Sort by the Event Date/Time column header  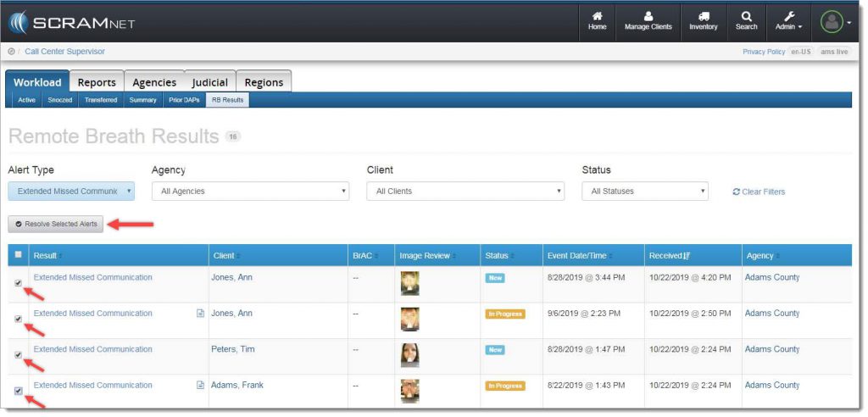point(578,255)
